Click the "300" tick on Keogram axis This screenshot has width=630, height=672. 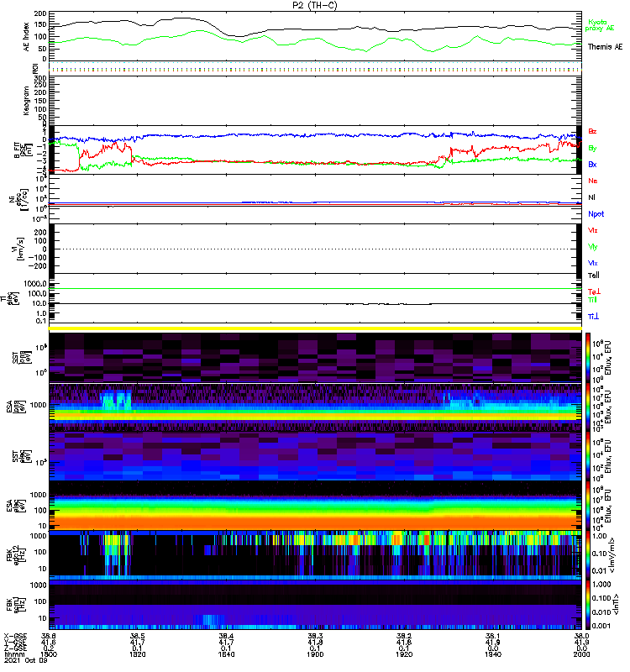click(40, 78)
